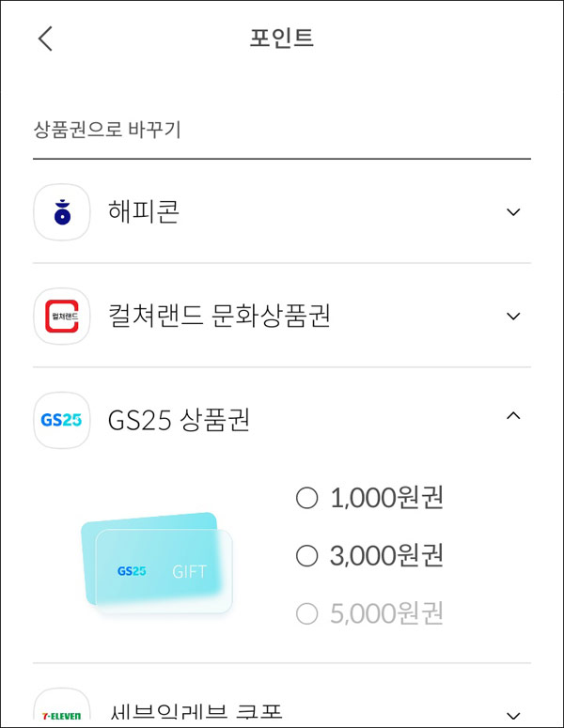564x728 pixels.
Task: Tap the 3,000원권 text label
Action: coord(386,555)
